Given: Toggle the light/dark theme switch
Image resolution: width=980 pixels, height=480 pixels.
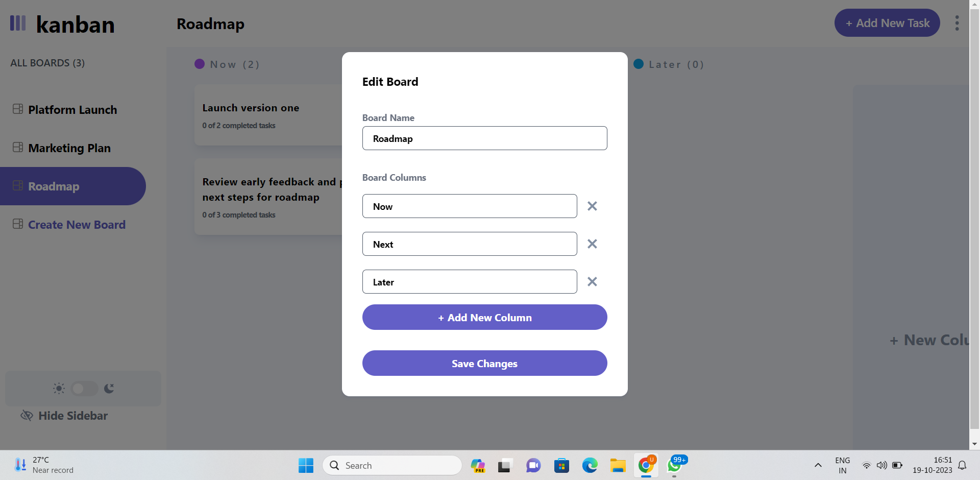Looking at the screenshot, I should pos(84,389).
